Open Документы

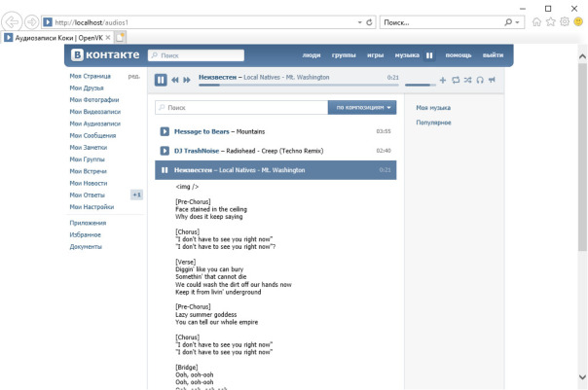click(86, 246)
